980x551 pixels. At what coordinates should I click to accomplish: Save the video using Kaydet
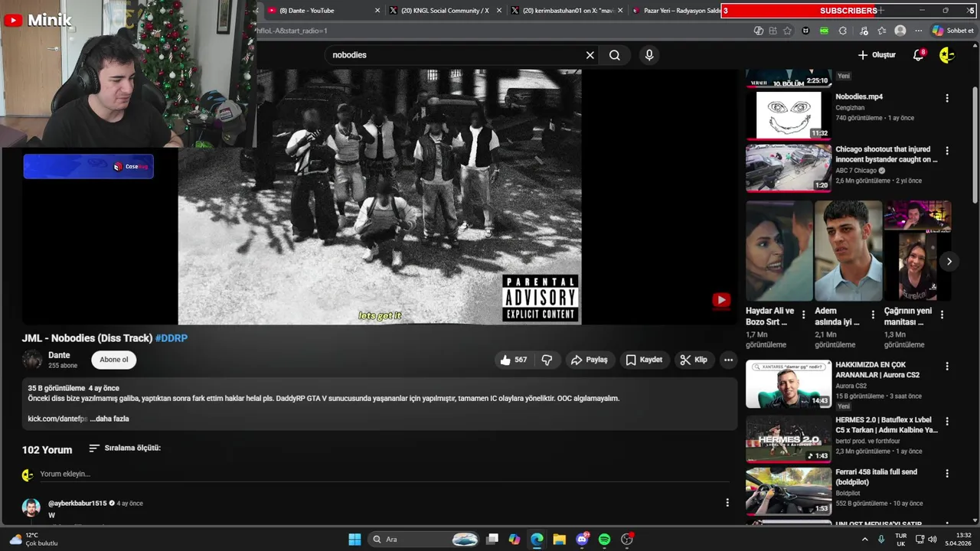[644, 360]
